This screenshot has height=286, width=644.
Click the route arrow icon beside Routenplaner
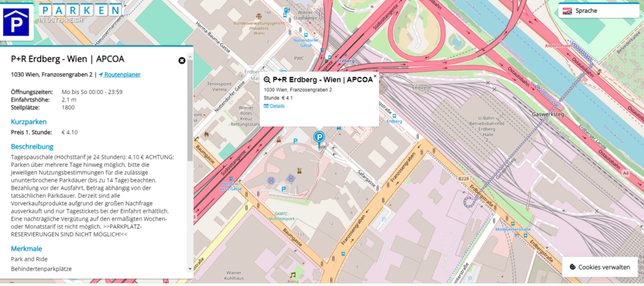101,74
